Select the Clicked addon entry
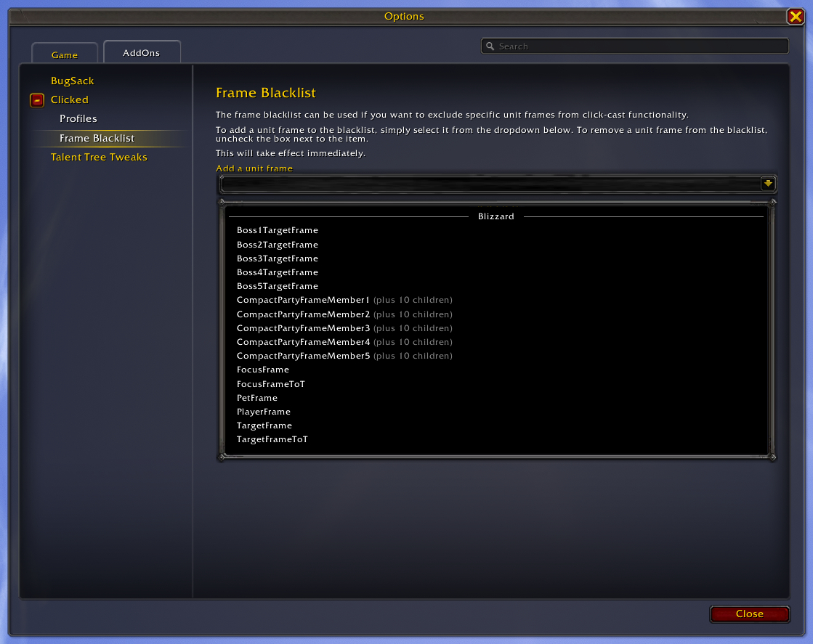 70,99
